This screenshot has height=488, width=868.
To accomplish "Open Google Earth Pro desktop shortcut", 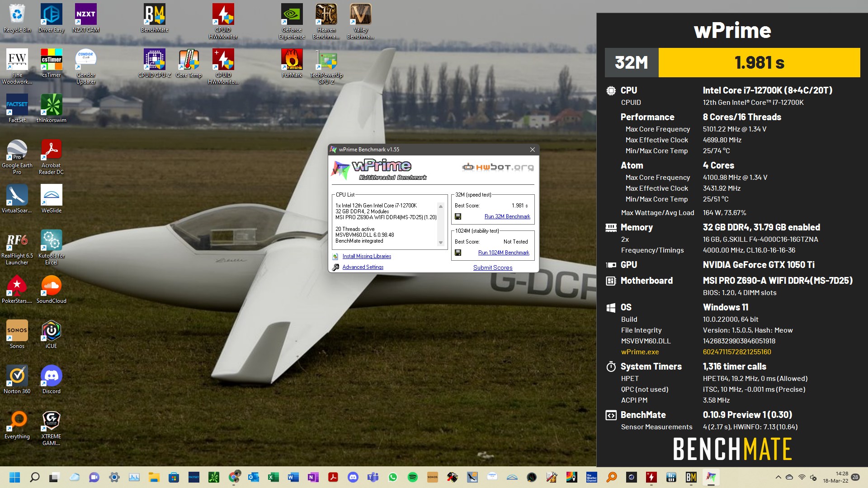I will click(x=17, y=157).
